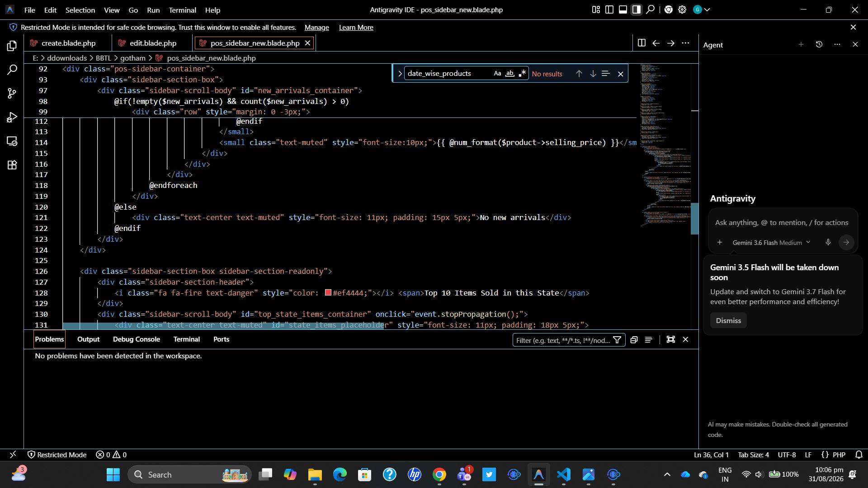Open the Source Control view

(x=12, y=94)
